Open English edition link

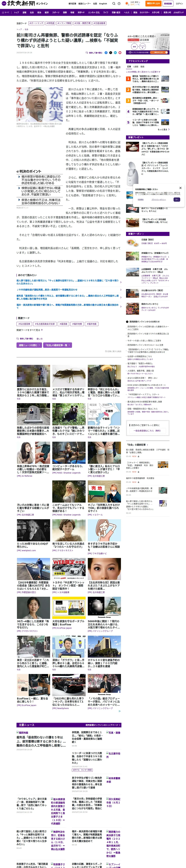(103, 4)
